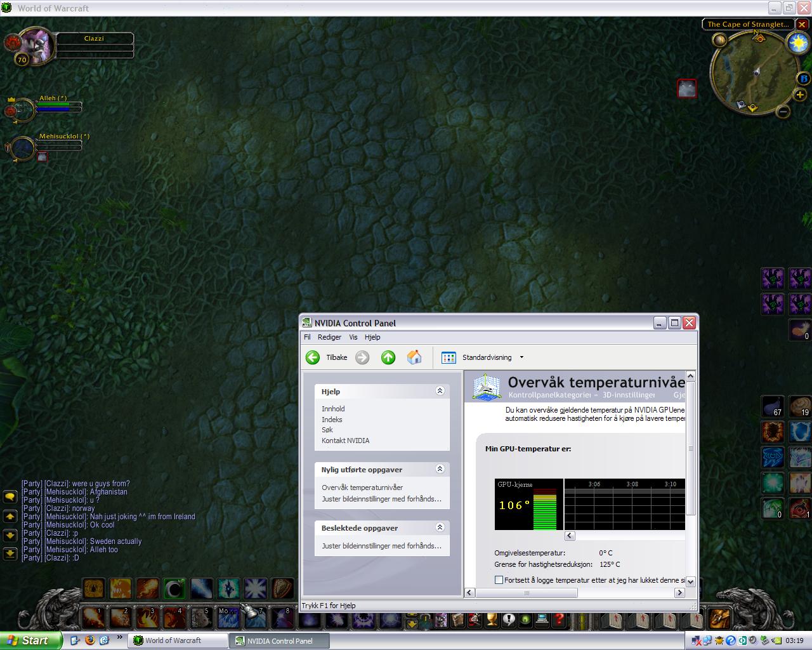The width and height of the screenshot is (812, 650).
Task: Collapse the Beslektede oppgaver section
Action: tap(440, 527)
